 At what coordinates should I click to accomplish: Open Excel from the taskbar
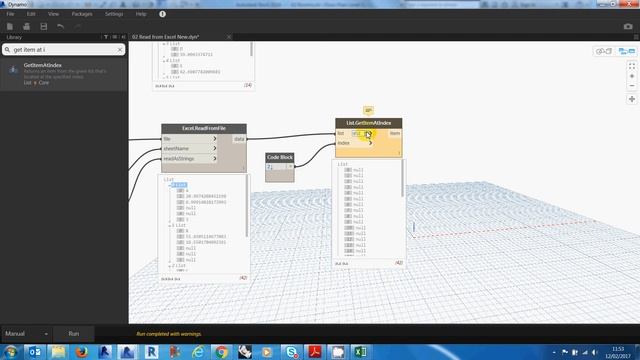(x=361, y=352)
